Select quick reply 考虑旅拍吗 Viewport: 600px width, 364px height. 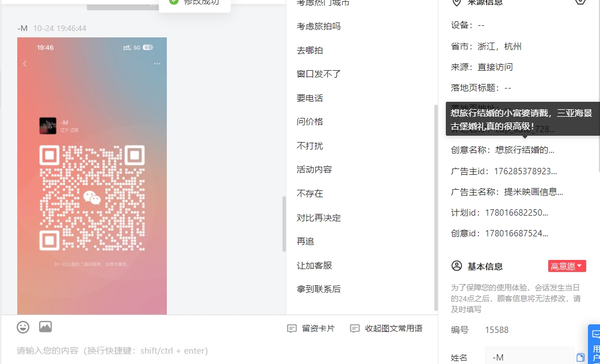point(318,26)
